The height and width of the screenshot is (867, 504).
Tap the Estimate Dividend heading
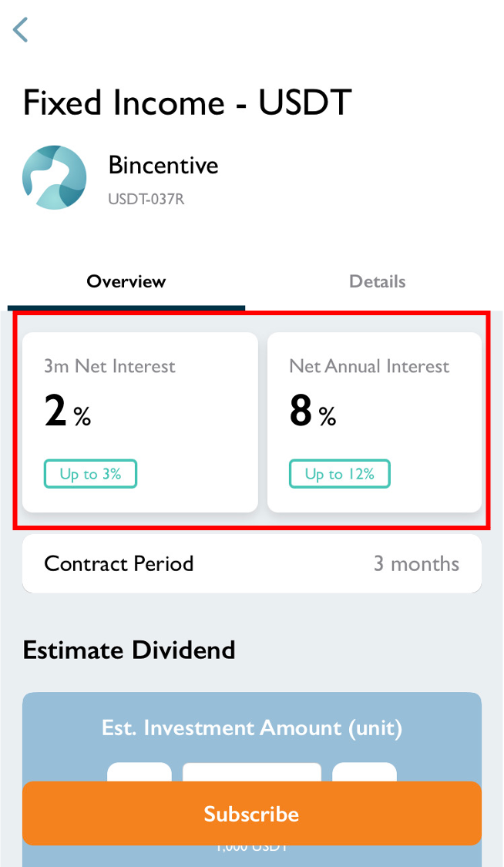pos(129,650)
